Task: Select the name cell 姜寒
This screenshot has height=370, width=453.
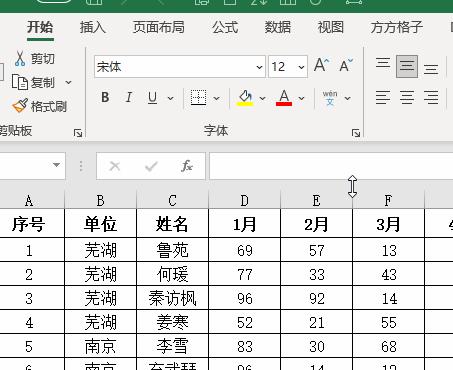Action: [172, 322]
